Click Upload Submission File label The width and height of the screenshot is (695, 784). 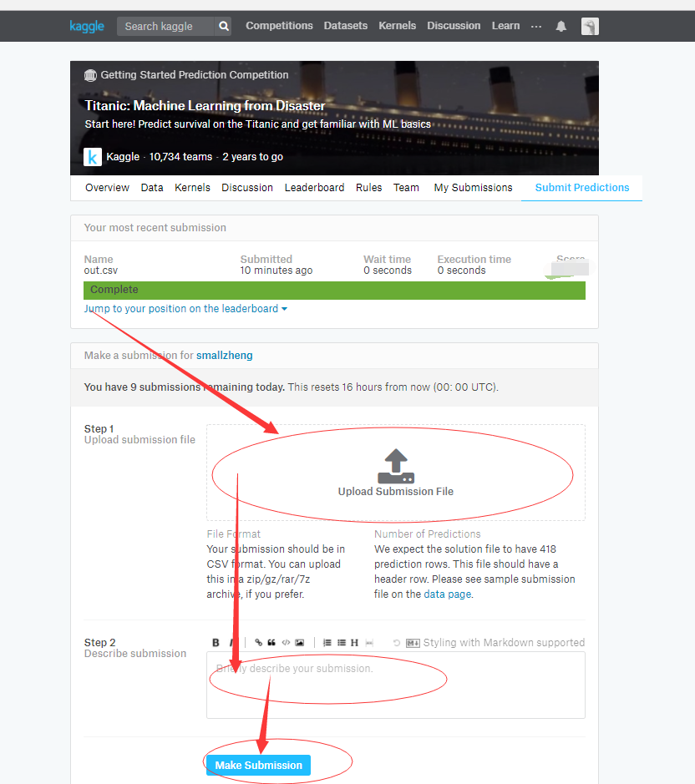[x=395, y=492]
